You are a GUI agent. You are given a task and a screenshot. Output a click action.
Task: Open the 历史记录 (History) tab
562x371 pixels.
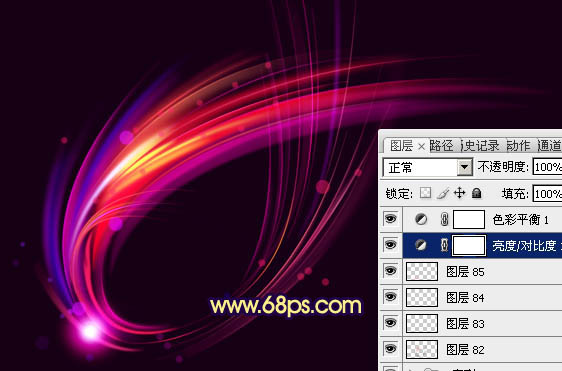click(x=480, y=146)
